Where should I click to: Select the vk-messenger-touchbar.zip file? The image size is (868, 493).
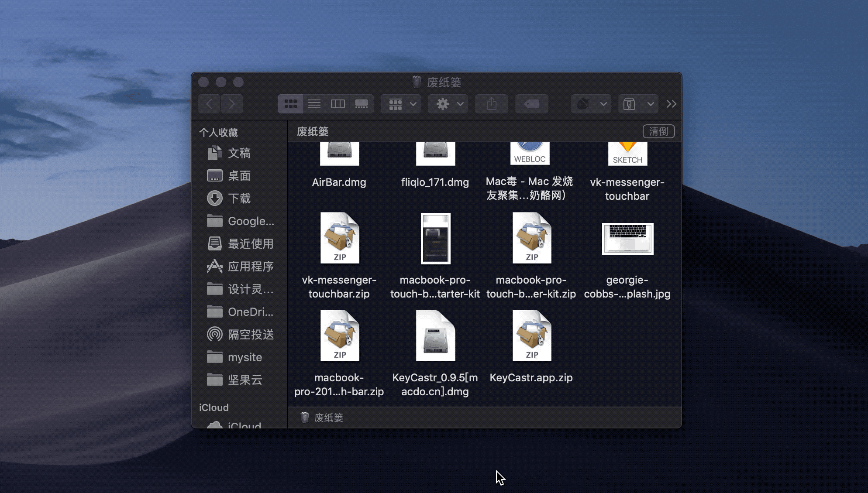[339, 238]
